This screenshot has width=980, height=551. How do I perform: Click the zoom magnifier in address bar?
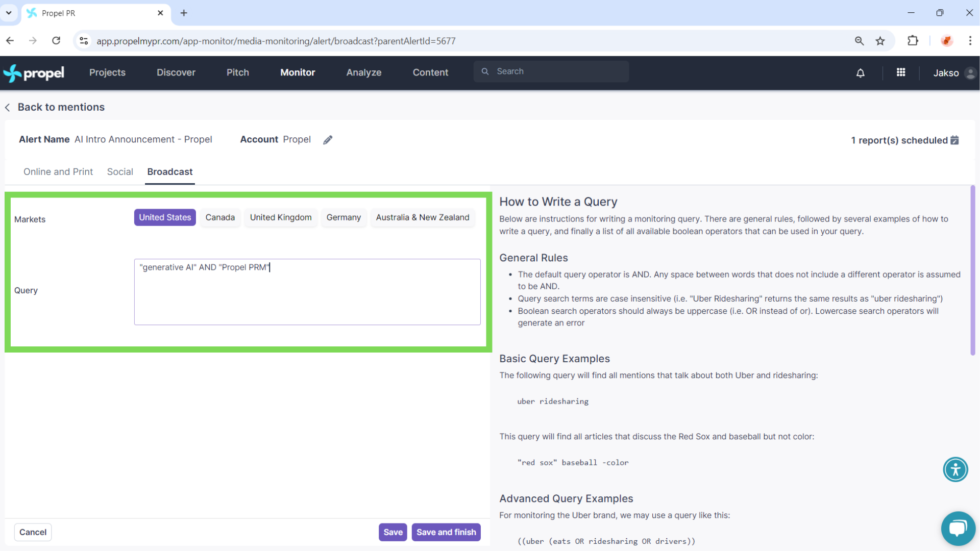click(x=859, y=41)
